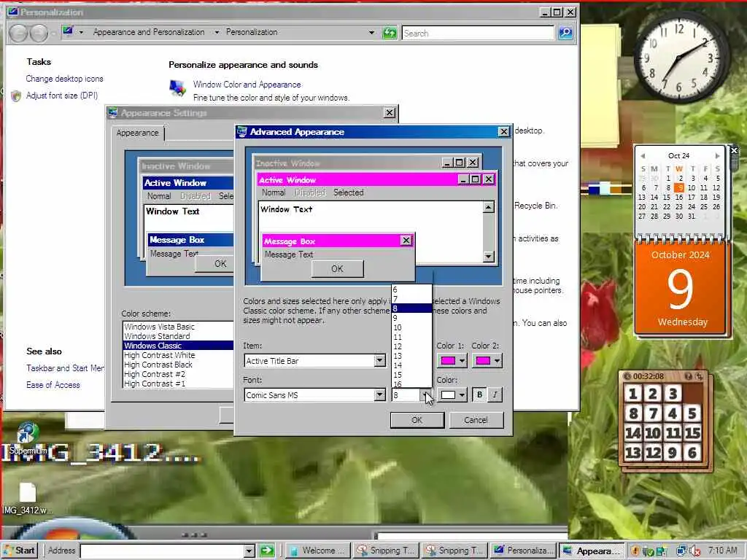The image size is (747, 560).
Task: Click the preview OK button in Advanced Appearance
Action: [337, 268]
